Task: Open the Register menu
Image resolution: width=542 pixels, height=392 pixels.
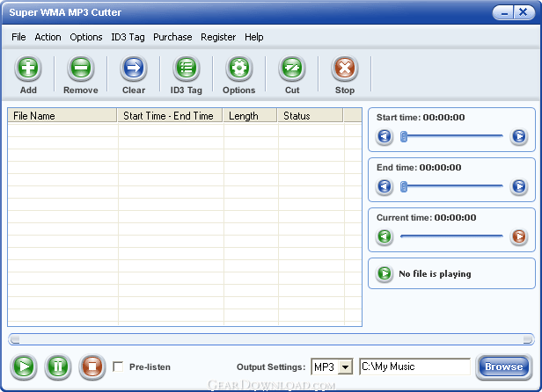Action: tap(218, 37)
